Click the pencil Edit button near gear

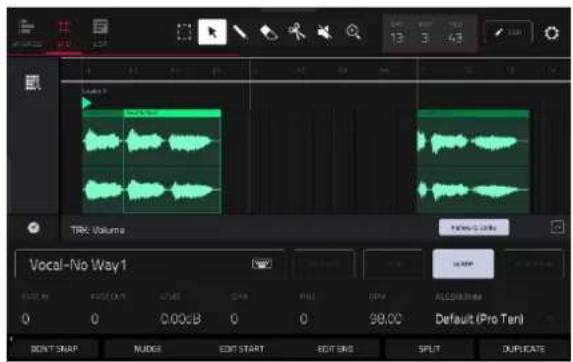tap(508, 33)
